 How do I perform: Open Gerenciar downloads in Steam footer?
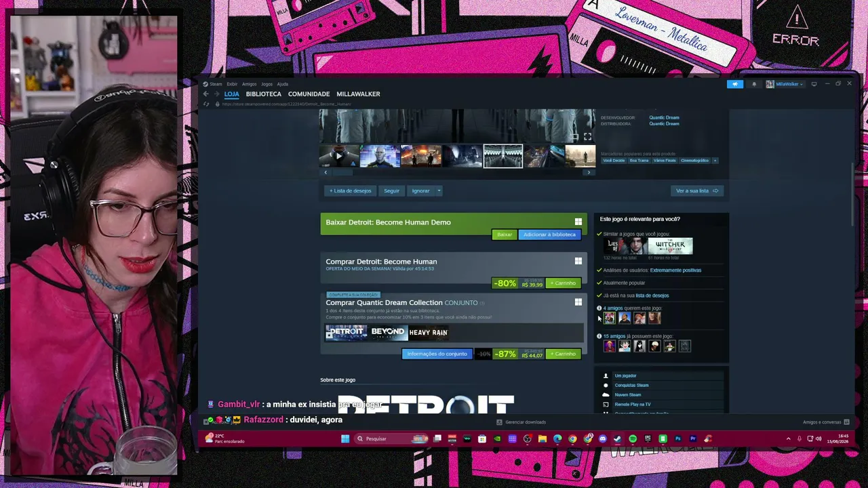pos(521,422)
